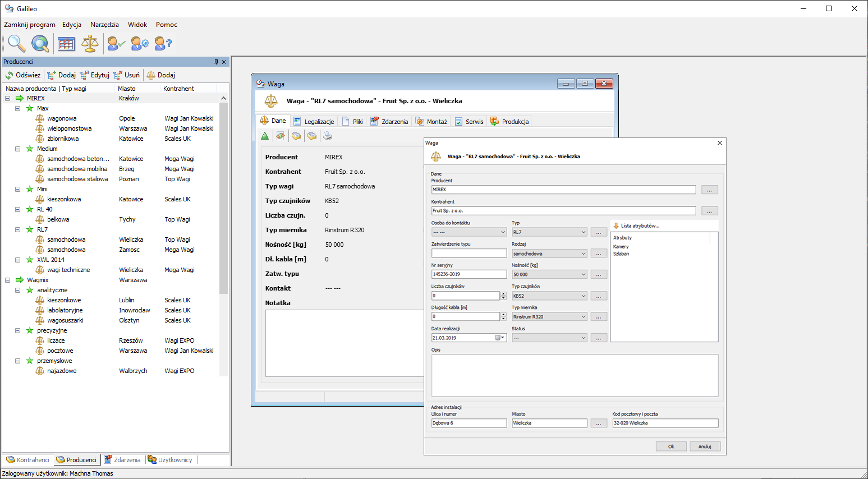This screenshot has width=868, height=479.
Task: Click the printer icon in Waga window
Action: [328, 136]
